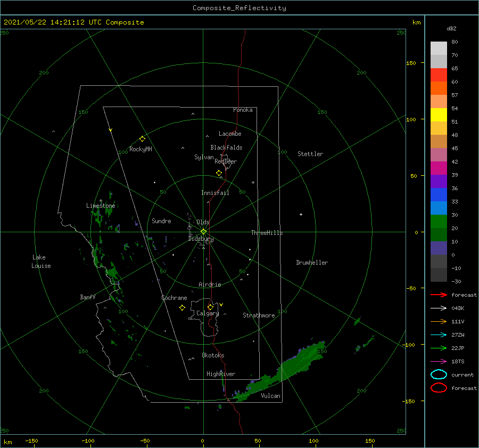Click the Airdrie label
The width and height of the screenshot is (479, 448).
(210, 284)
